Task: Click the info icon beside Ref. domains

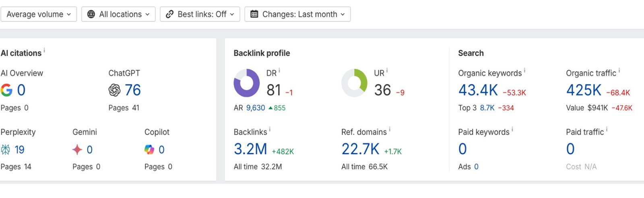Action: point(390,130)
